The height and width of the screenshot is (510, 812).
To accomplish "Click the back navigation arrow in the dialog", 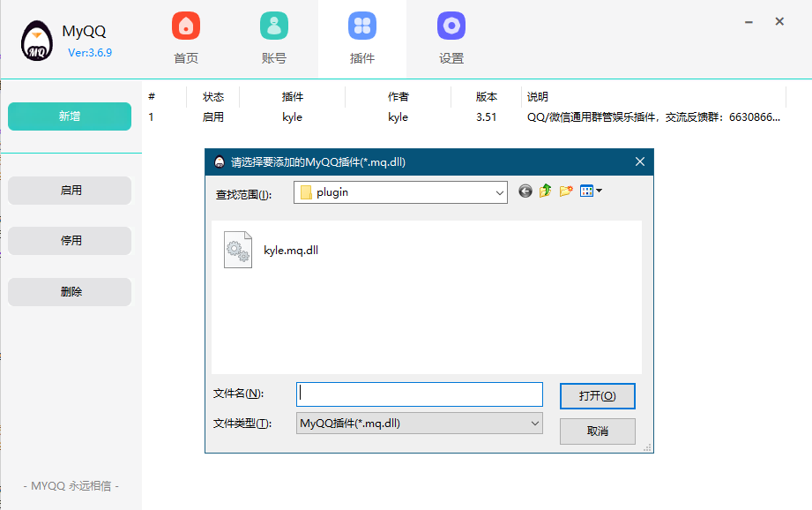I will coord(525,191).
